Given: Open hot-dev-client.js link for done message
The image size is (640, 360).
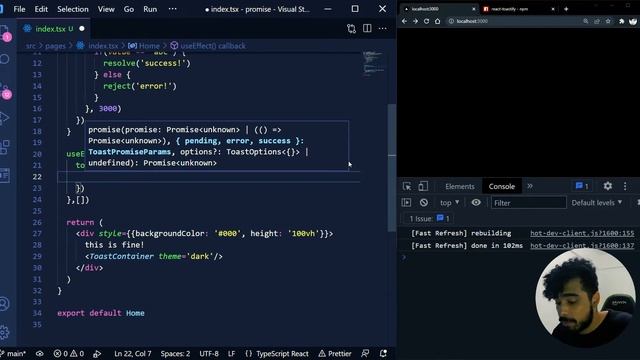Looking at the screenshot, I should pyautogui.click(x=582, y=245).
